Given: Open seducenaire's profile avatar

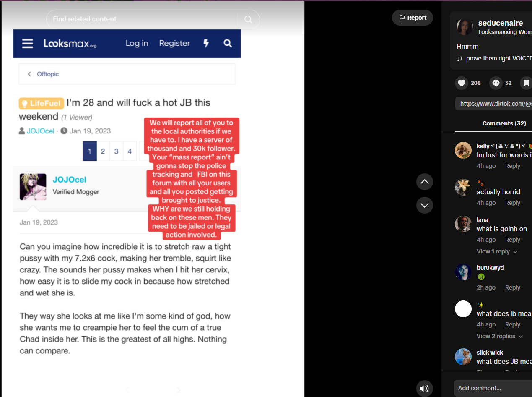Looking at the screenshot, I should tap(465, 27).
